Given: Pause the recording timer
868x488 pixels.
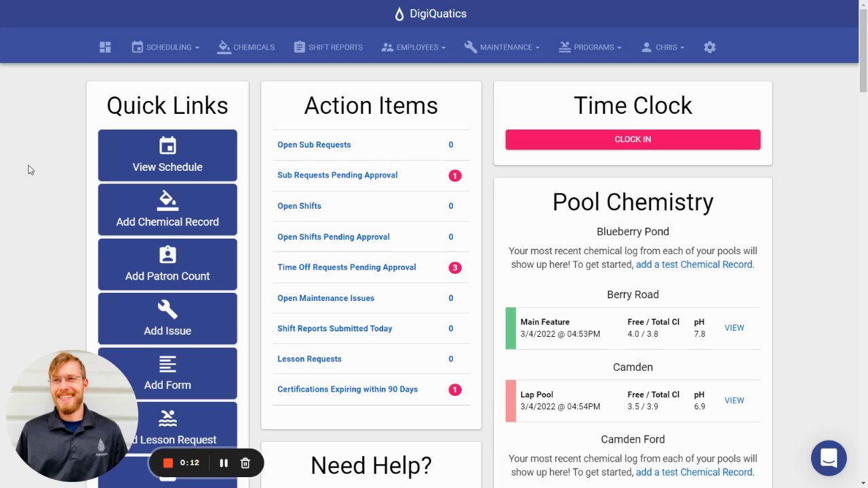Looking at the screenshot, I should (x=224, y=463).
